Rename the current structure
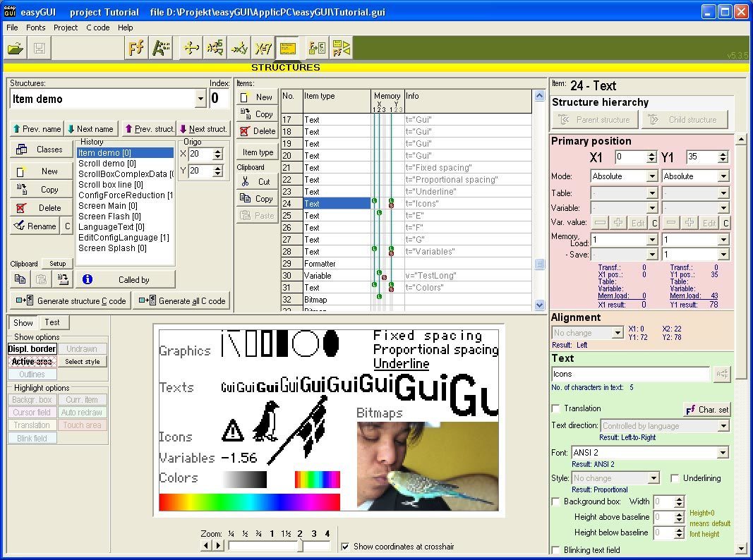This screenshot has height=560, width=753. click(35, 226)
